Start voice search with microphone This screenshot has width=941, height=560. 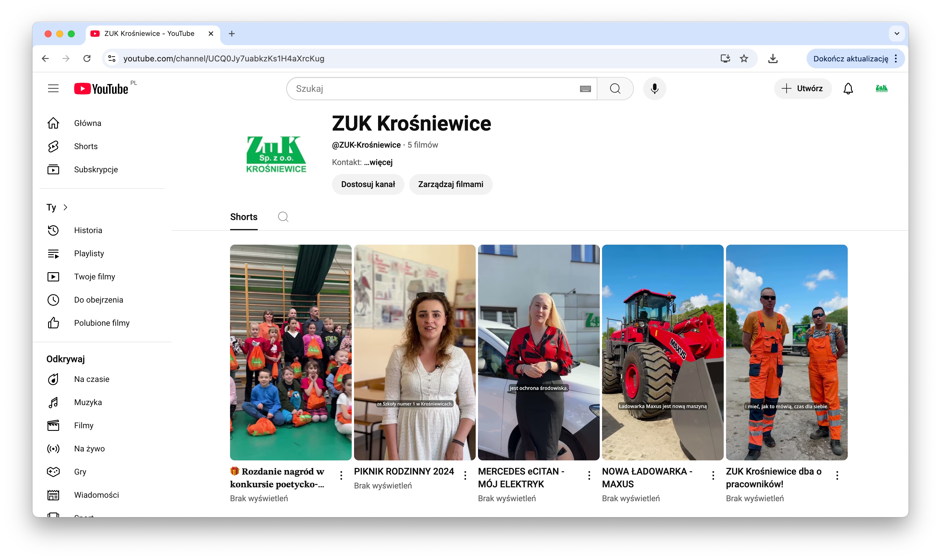coord(654,89)
